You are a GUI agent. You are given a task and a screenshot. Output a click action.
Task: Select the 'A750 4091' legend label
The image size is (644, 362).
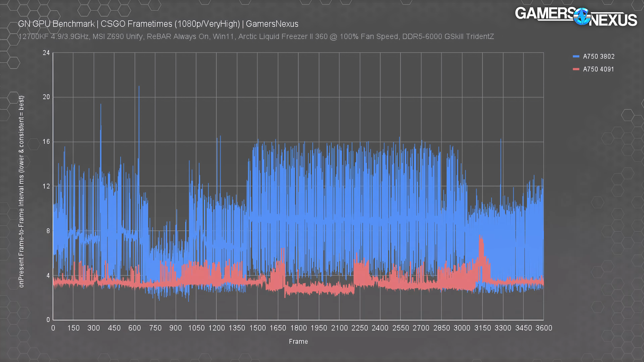(x=598, y=69)
